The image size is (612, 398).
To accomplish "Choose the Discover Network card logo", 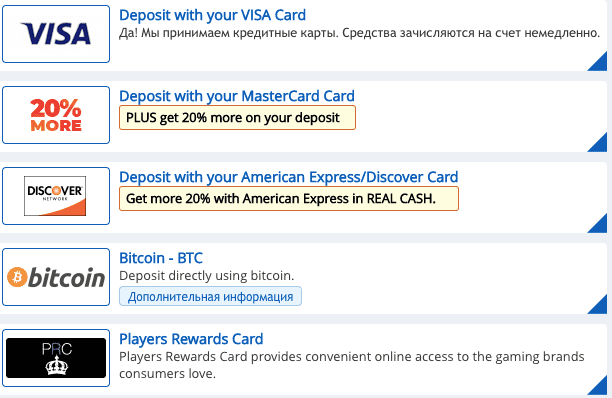I will pyautogui.click(x=56, y=196).
